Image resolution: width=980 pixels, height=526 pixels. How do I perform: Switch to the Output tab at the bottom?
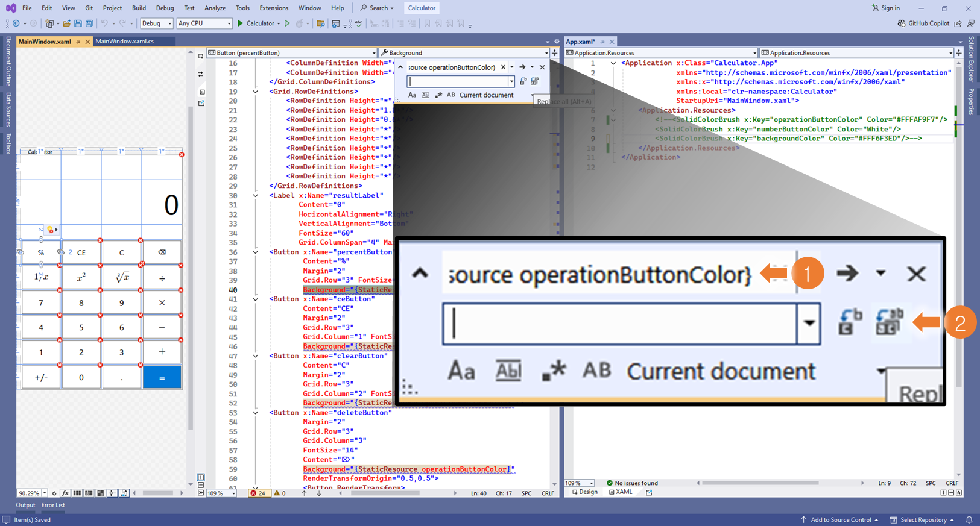point(25,505)
